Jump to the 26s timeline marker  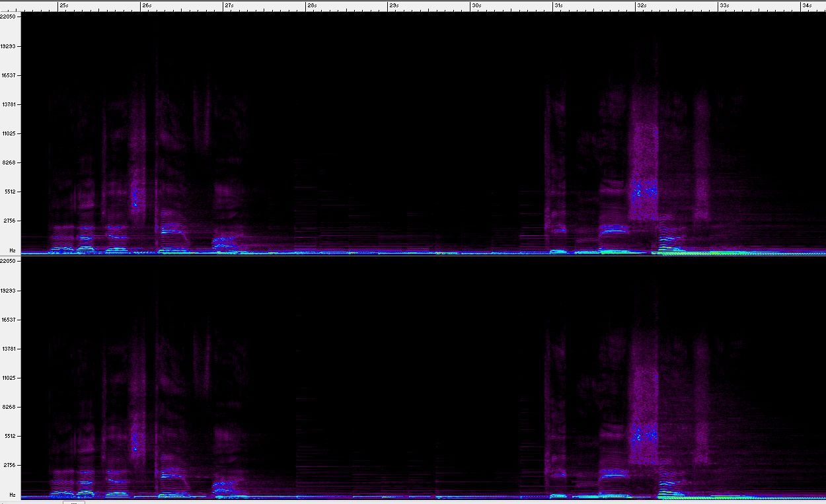point(145,5)
